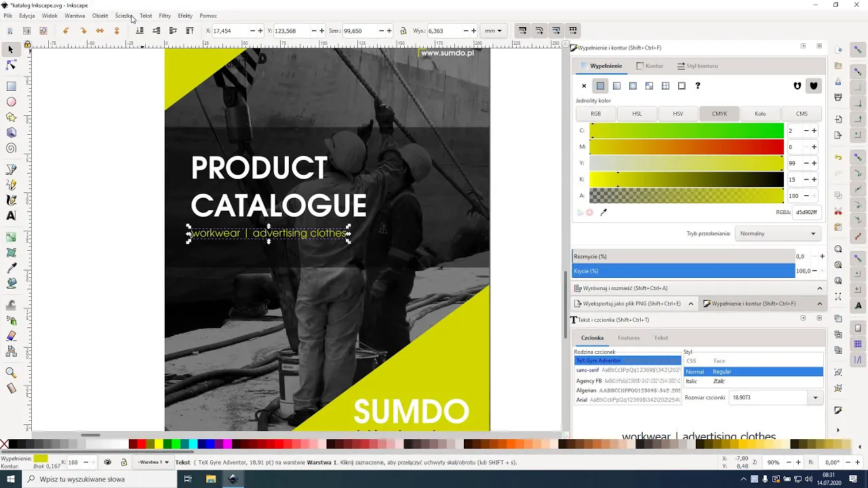The image size is (868, 488).
Task: Switch to the Styl konturu tab
Action: pos(697,66)
